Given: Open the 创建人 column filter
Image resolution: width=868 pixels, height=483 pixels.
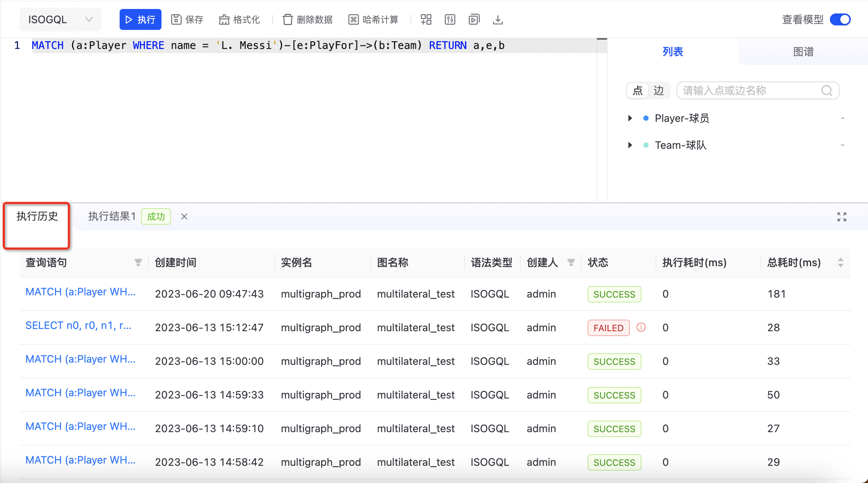Looking at the screenshot, I should [x=571, y=262].
